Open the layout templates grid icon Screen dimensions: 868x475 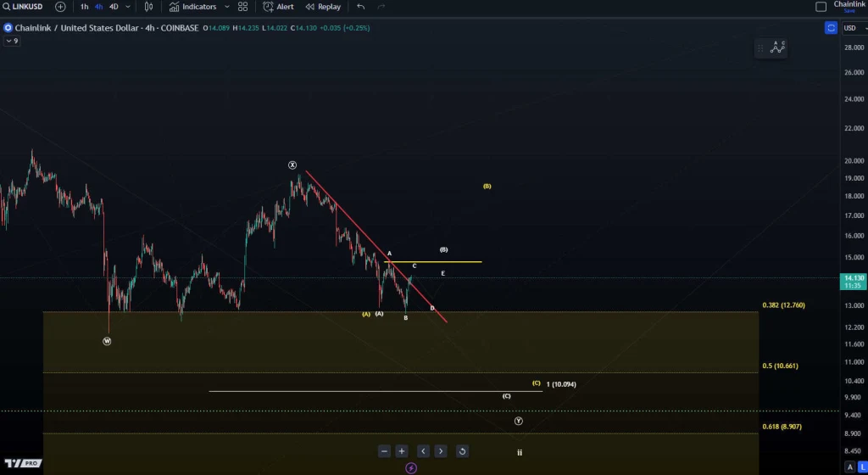(243, 7)
